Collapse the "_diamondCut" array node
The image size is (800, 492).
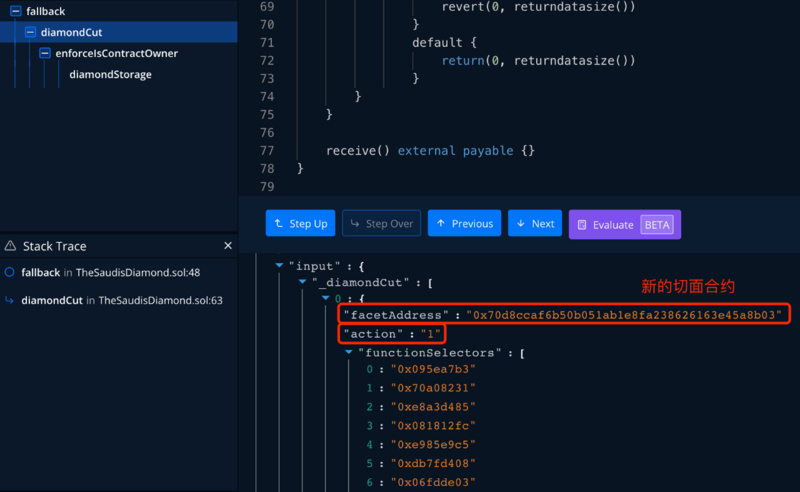(x=303, y=283)
